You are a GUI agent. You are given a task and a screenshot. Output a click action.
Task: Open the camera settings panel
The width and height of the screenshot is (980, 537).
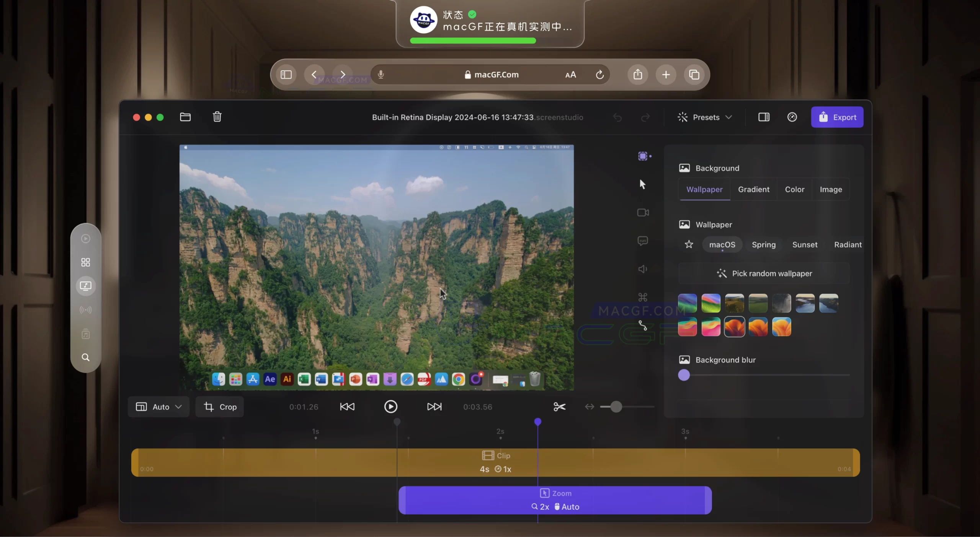(x=643, y=213)
